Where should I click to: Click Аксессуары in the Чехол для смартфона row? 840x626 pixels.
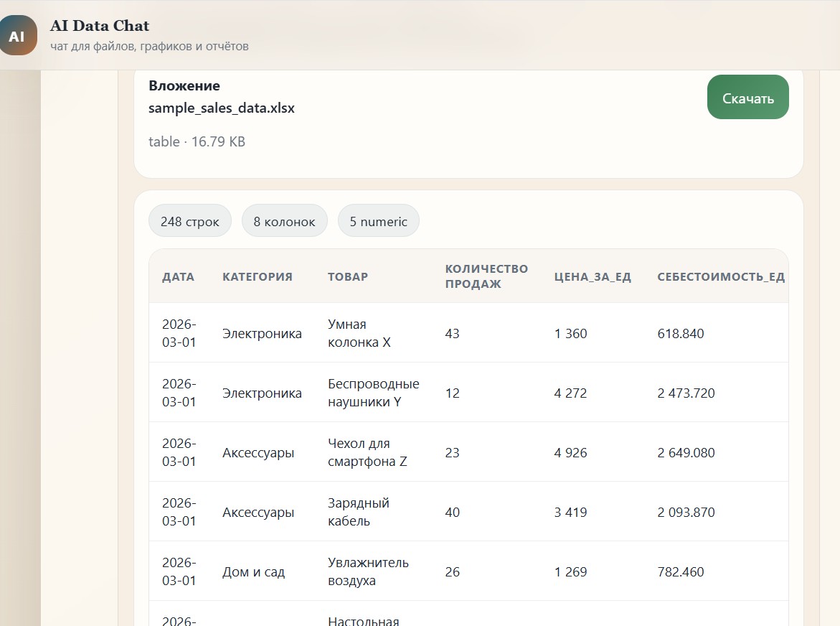pos(258,452)
